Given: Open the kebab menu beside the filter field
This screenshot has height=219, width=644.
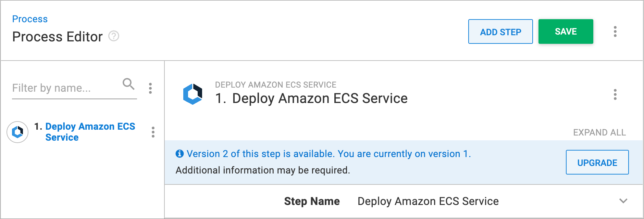Looking at the screenshot, I should 150,88.
